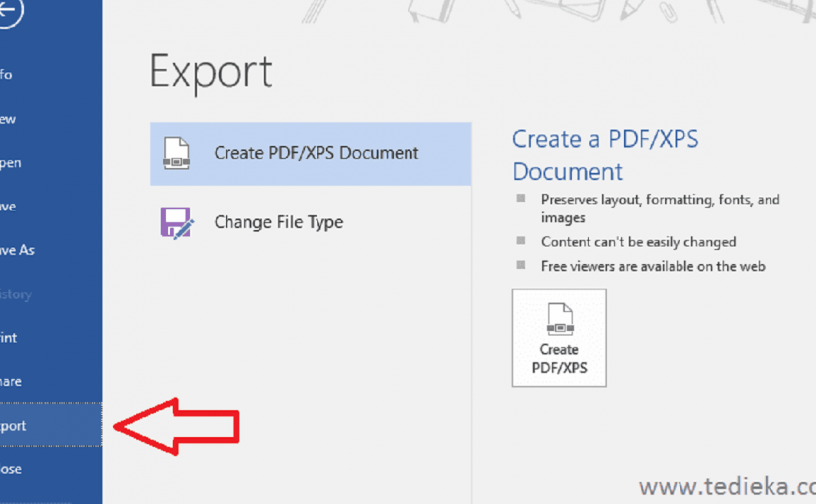This screenshot has height=504, width=816.
Task: Select the Change File Type option
Action: 311,222
